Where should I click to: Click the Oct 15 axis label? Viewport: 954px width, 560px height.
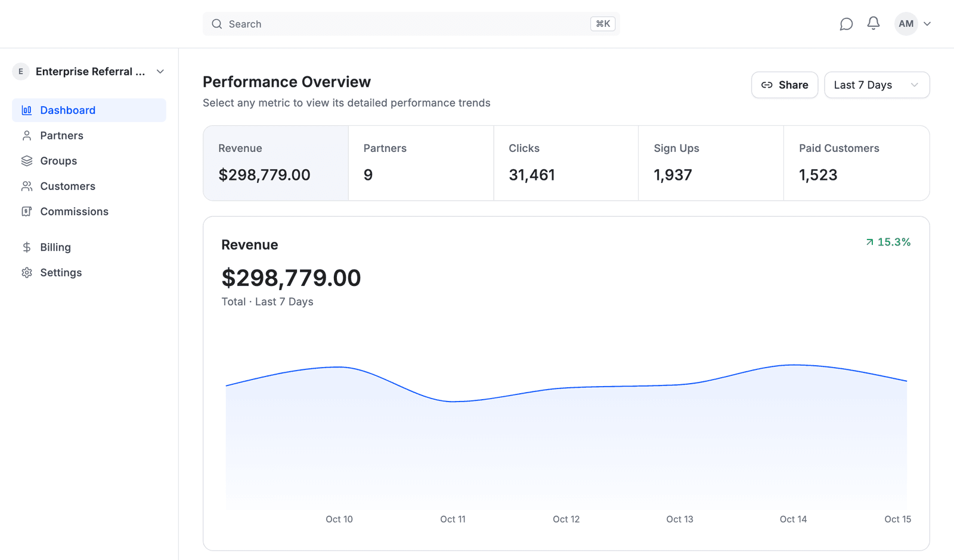897,519
